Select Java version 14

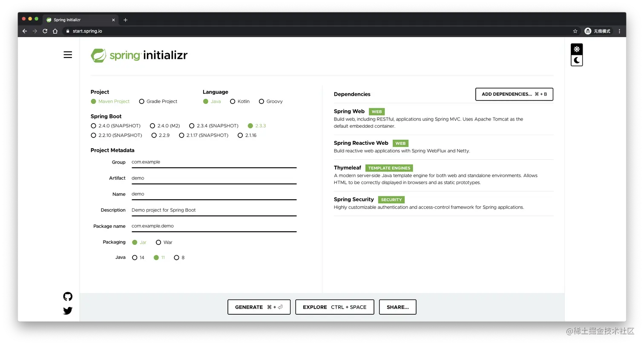pos(138,258)
